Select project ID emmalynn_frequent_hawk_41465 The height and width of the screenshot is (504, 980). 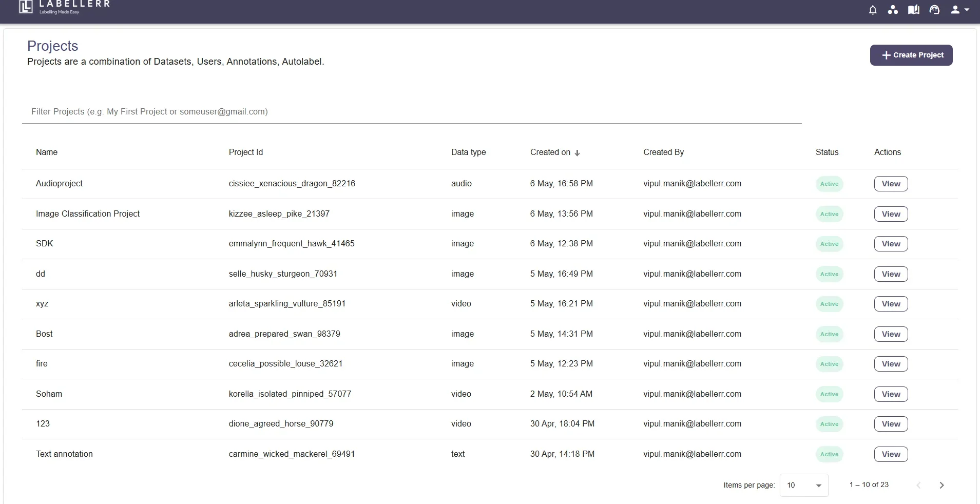pos(291,243)
